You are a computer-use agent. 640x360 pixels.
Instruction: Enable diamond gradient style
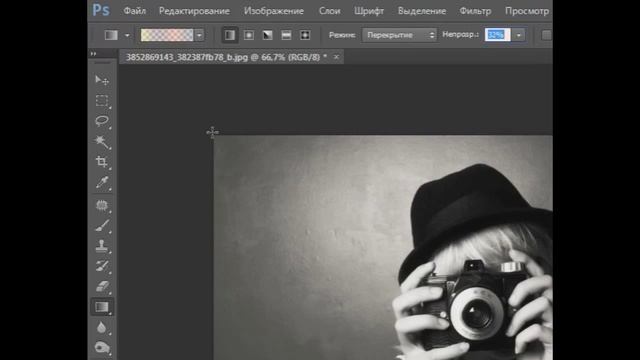point(305,35)
